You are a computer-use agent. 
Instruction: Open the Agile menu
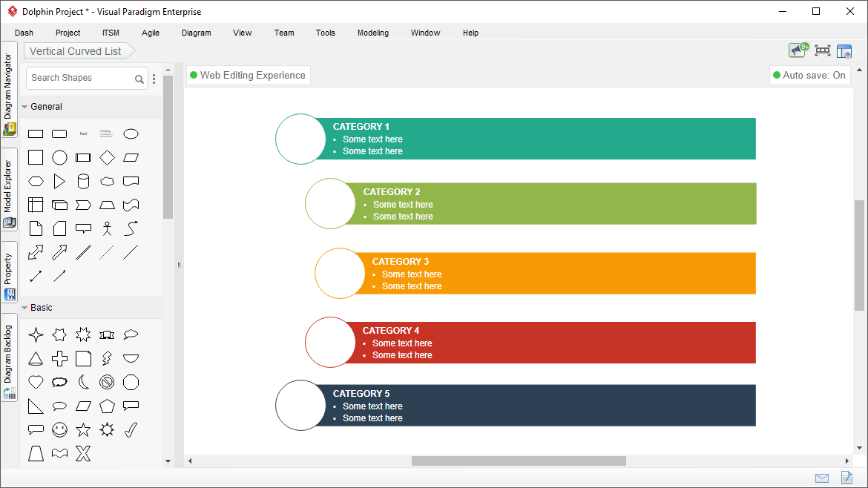pos(151,33)
